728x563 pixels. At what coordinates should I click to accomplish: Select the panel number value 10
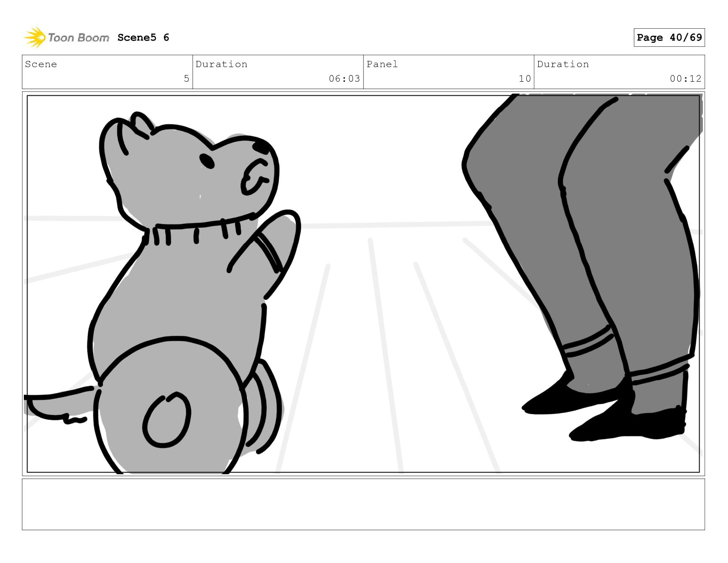tap(525, 79)
